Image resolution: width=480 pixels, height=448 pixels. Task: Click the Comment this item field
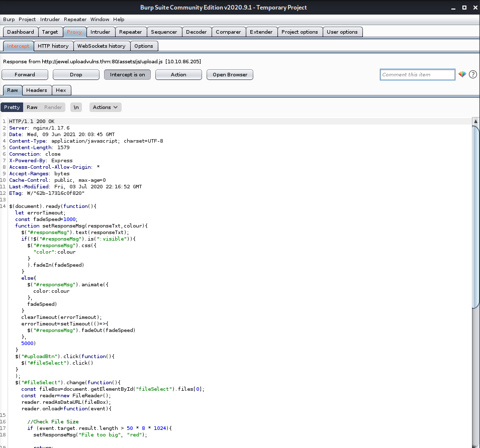click(418, 75)
